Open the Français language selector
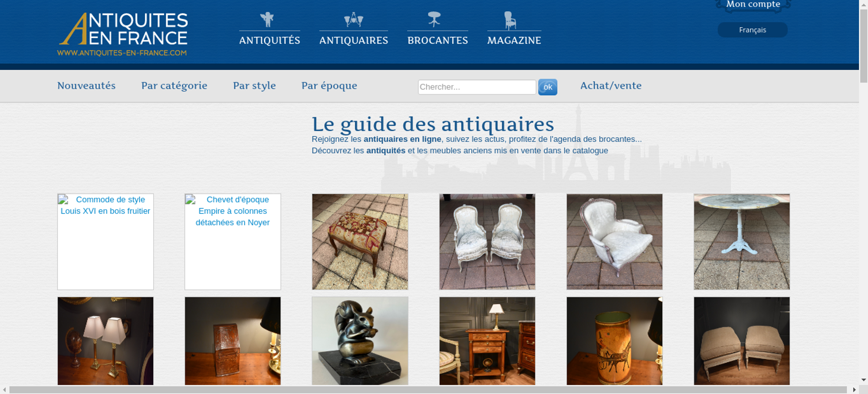This screenshot has height=394, width=868. (752, 30)
